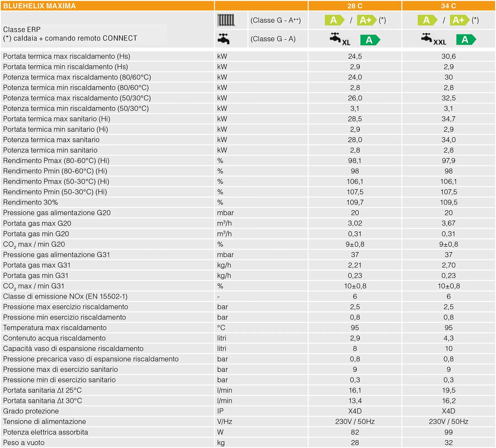The height and width of the screenshot is (448, 496).
Task: Click the light green A badge under 28 C
Action: tap(334, 20)
